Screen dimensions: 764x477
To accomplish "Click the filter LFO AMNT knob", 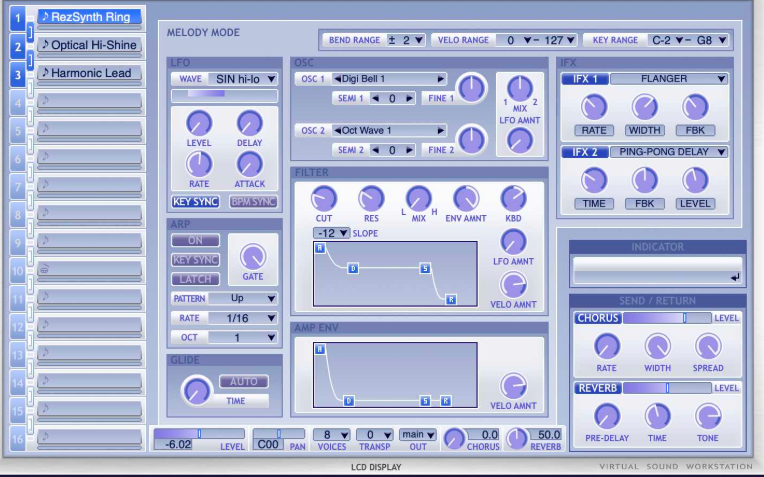I will (x=514, y=242).
